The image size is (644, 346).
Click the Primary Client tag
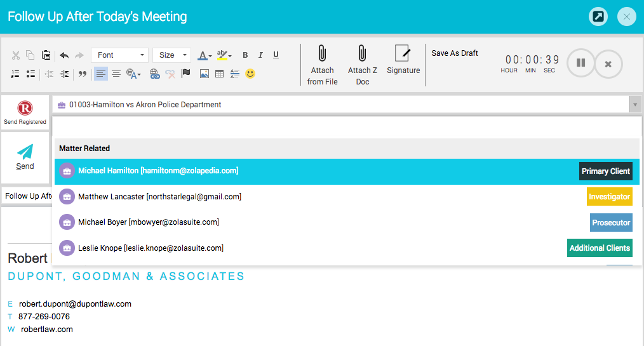(x=606, y=171)
